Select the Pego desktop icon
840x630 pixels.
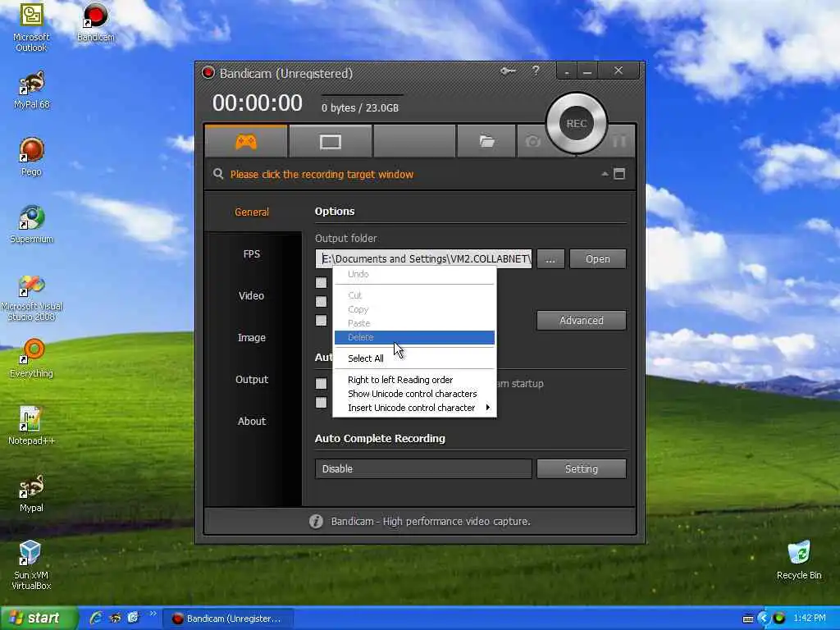tap(31, 157)
